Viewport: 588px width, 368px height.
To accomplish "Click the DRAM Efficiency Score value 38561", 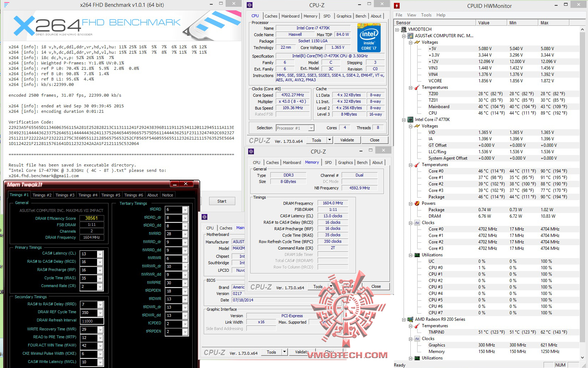I will [92, 218].
